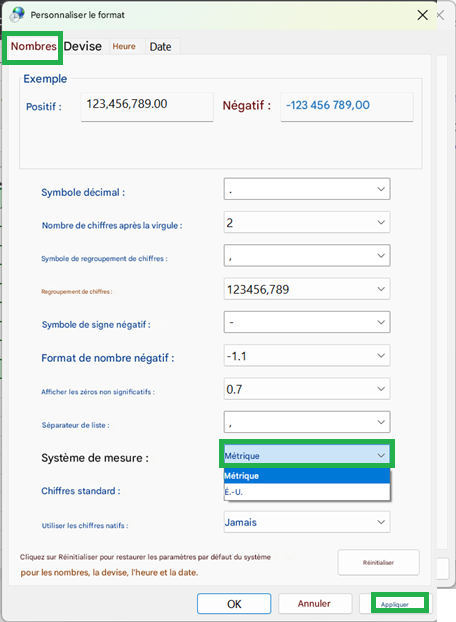Click the Séparateur de liste label

(x=75, y=425)
